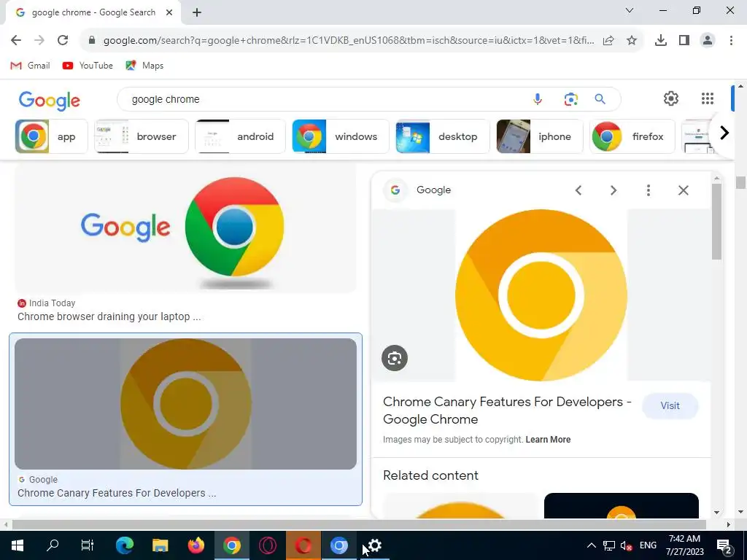
Task: Unmute via the taskbar volume icon
Action: coord(626,545)
